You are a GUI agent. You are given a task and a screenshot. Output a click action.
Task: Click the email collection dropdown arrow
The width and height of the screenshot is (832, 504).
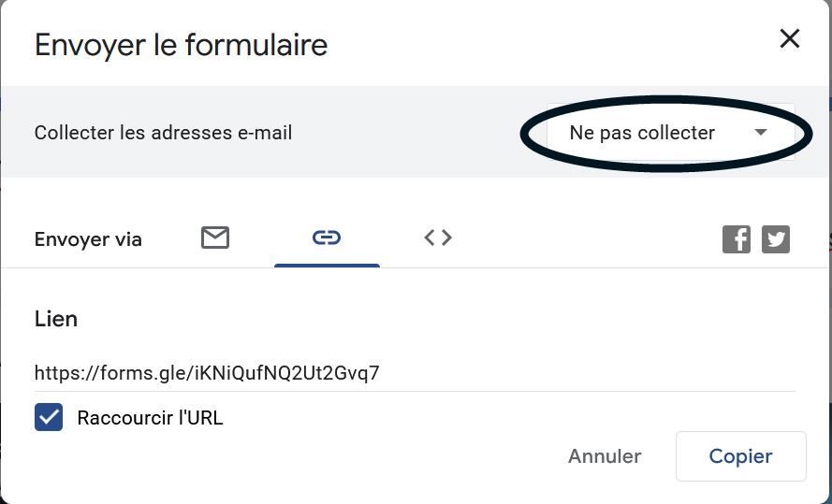761,133
